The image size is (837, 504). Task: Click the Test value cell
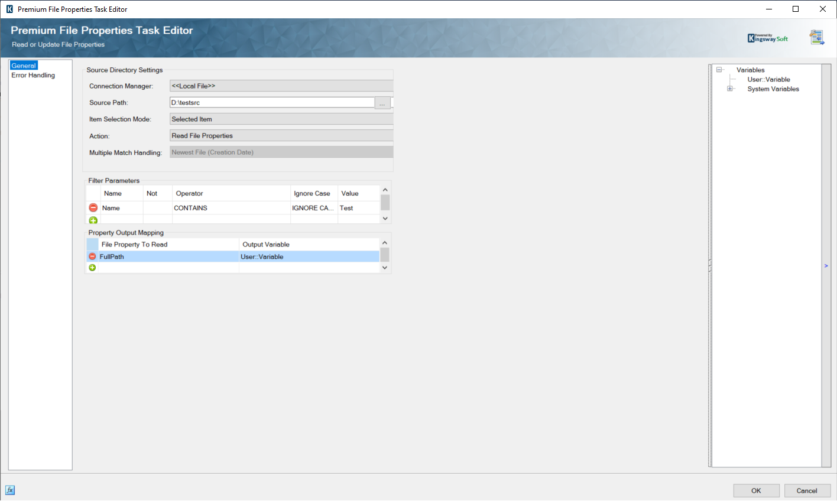pyautogui.click(x=359, y=208)
